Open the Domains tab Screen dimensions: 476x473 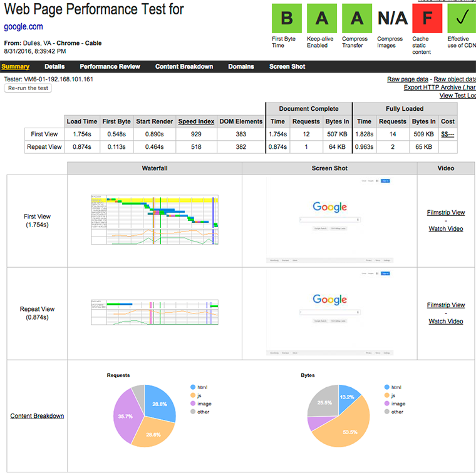coord(241,66)
